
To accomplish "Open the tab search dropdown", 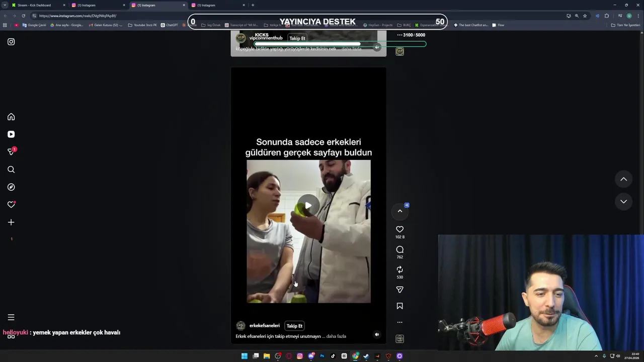I will tap(5, 5).
